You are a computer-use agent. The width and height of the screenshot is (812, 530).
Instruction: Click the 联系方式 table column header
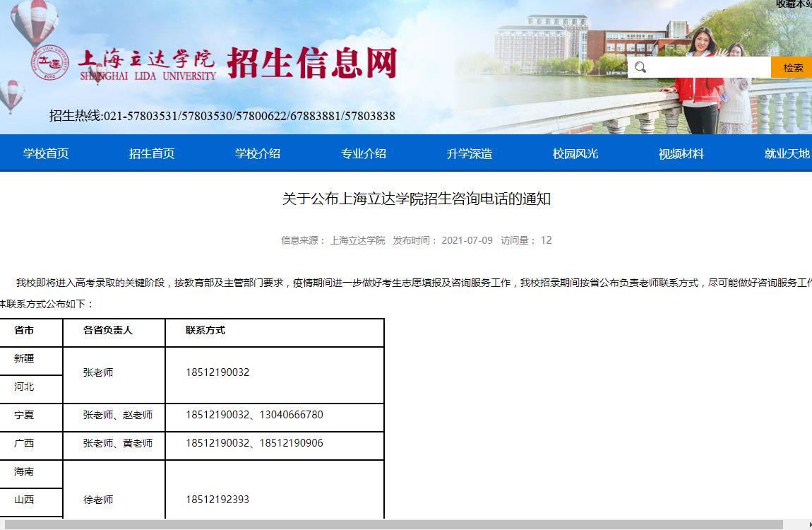point(205,330)
